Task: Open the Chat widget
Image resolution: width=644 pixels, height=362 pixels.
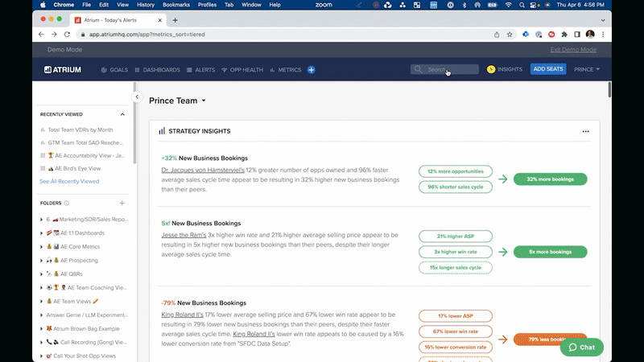Action: tap(581, 348)
